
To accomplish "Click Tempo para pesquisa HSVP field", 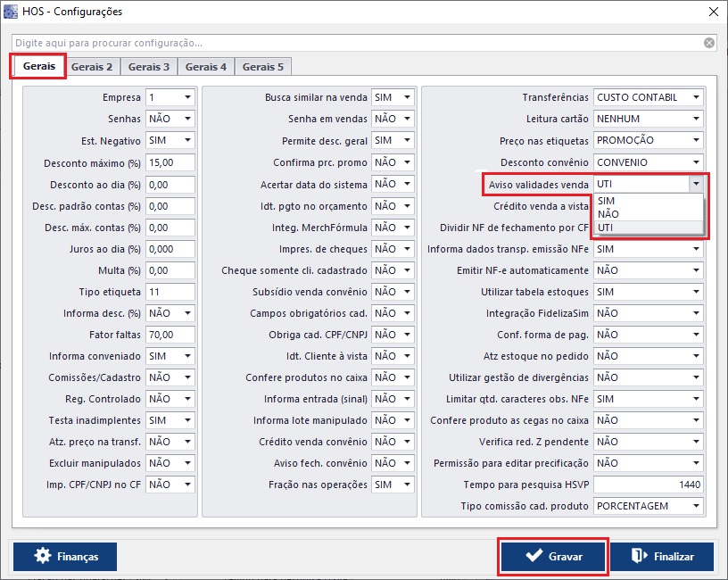I will click(648, 485).
